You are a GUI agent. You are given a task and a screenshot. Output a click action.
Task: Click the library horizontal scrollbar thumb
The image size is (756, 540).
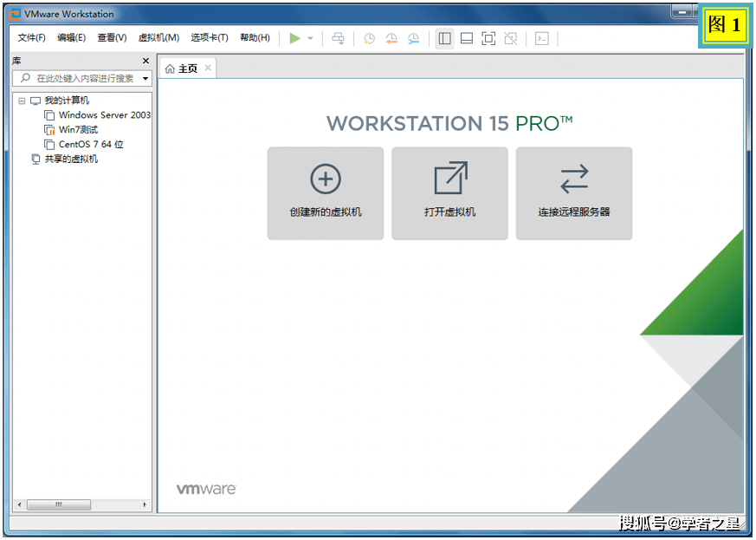tap(58, 504)
